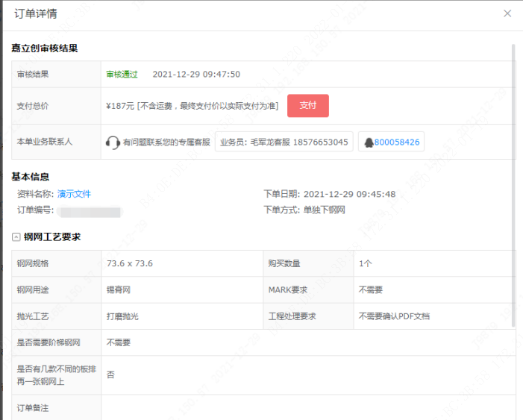
Task: Click the 不需要确认PDF文档 cell
Action: (x=394, y=316)
